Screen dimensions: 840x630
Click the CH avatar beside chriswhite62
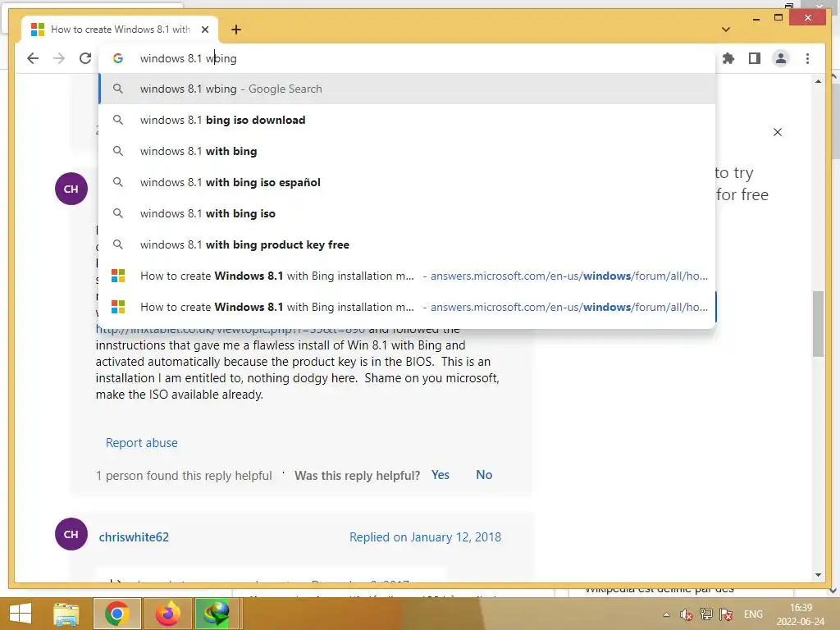(71, 534)
